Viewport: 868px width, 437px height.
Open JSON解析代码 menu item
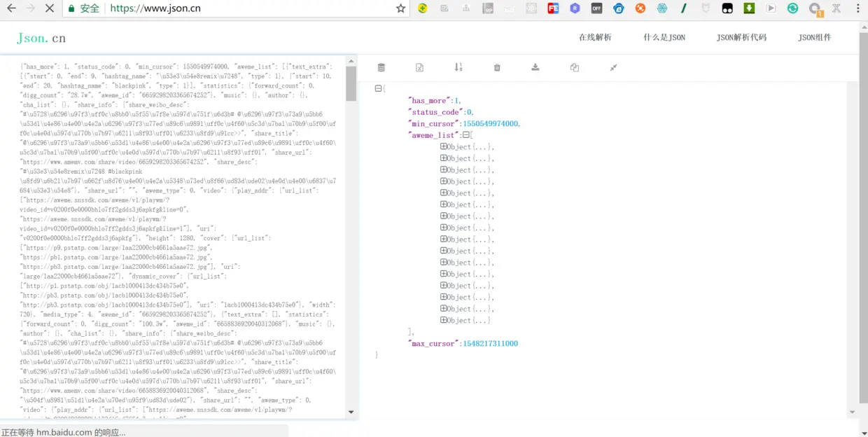[x=741, y=37]
